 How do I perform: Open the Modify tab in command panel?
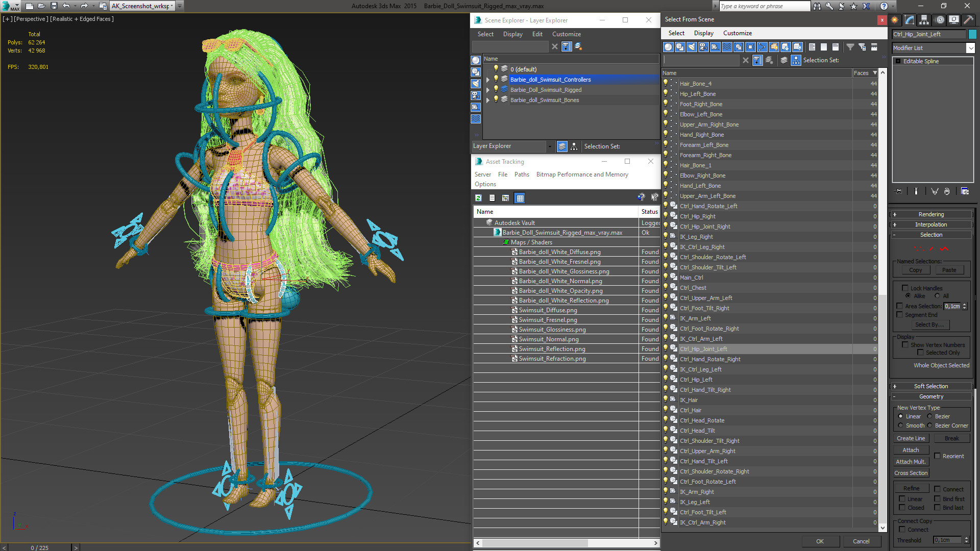tap(910, 20)
